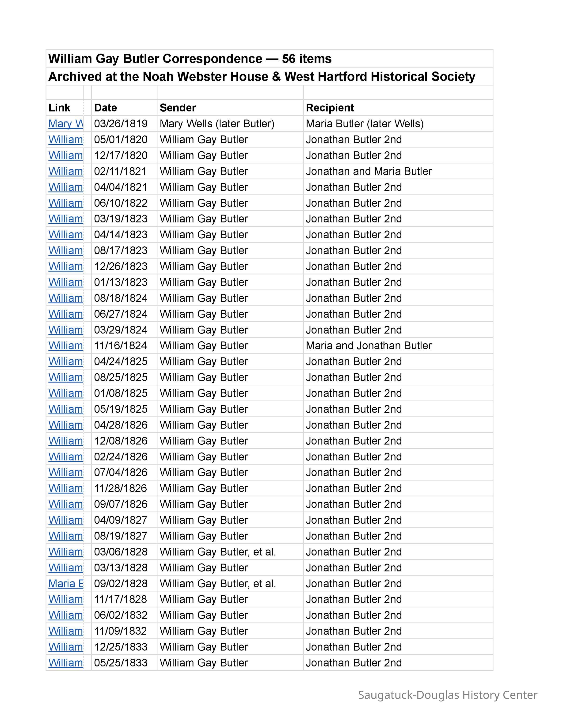This screenshot has height=728, width=563.
Task: Open the Mary Wells link dated 03/26/1819
Action: coord(66,124)
